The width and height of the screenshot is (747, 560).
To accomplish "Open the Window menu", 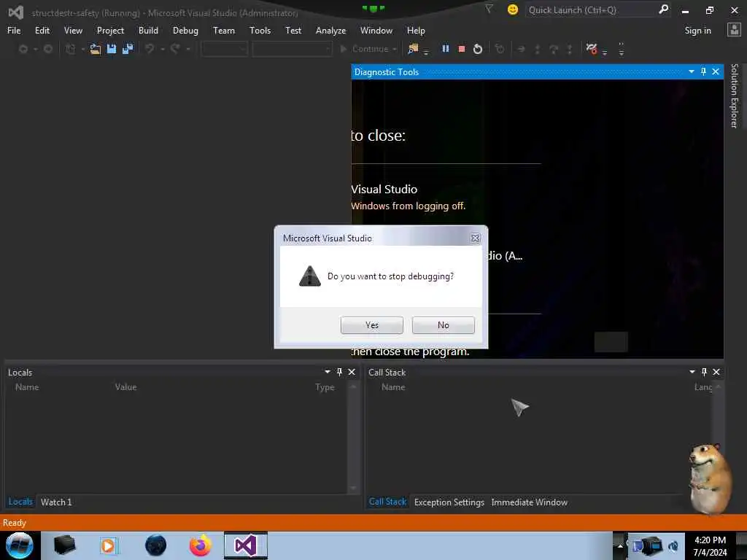I will pos(376,31).
